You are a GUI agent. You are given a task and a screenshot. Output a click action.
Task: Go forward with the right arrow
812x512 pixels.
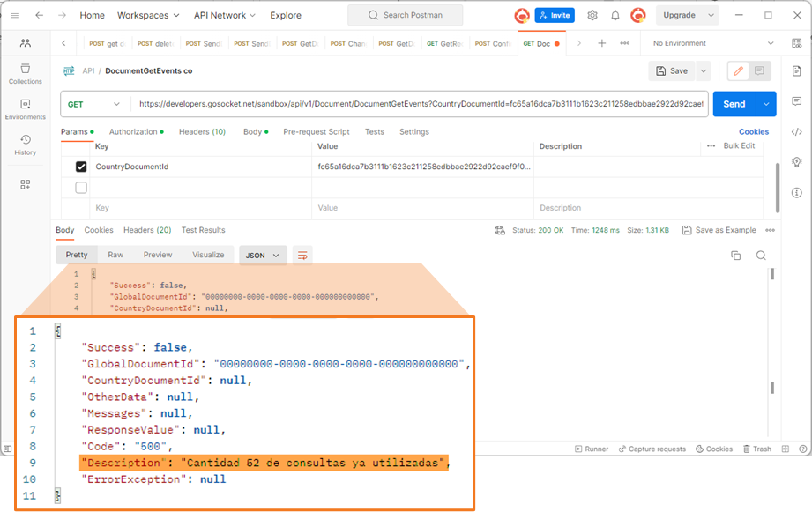pyautogui.click(x=62, y=16)
